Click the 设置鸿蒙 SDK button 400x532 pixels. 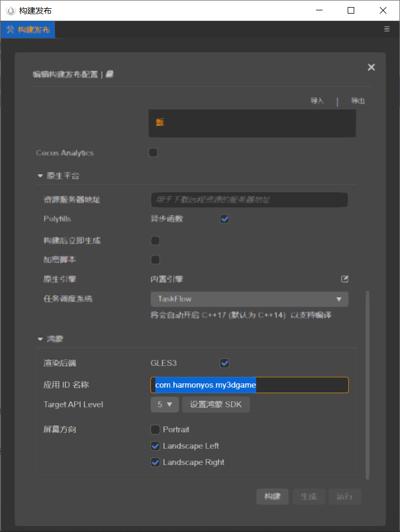coord(216,405)
